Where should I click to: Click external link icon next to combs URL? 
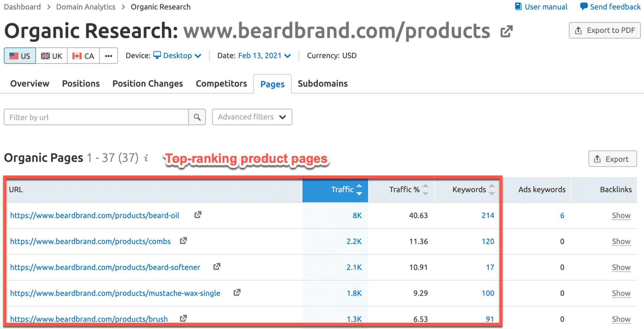pos(183,241)
